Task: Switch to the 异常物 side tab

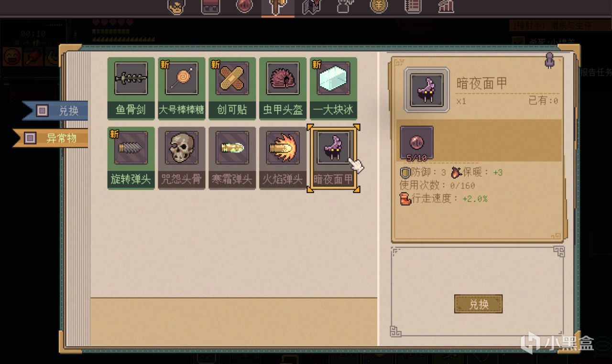Action: coord(51,138)
